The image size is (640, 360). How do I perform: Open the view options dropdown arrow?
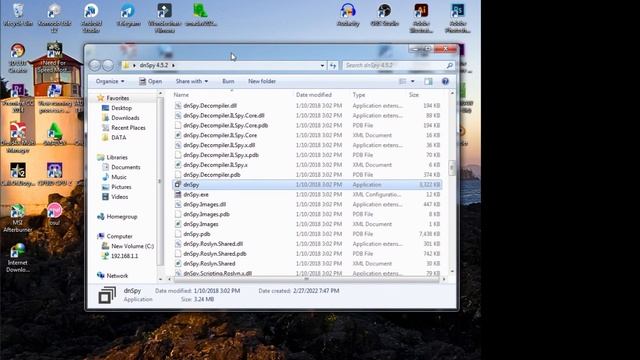click(x=413, y=81)
